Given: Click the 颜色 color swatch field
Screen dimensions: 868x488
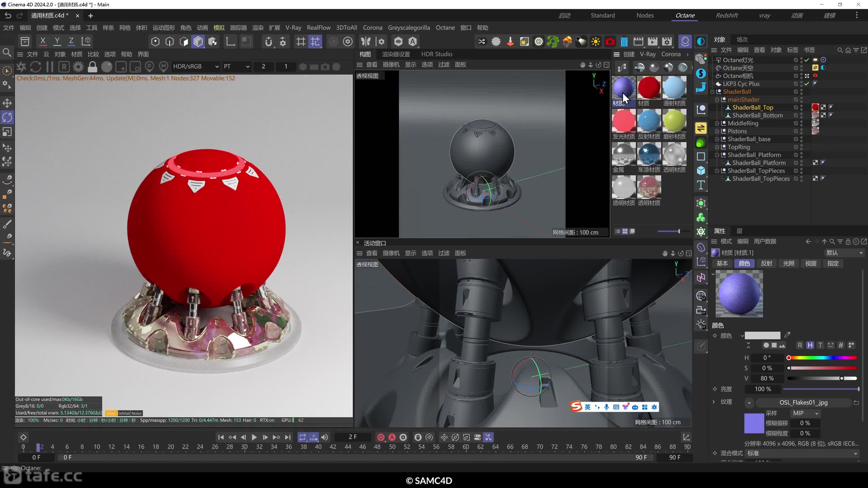Looking at the screenshot, I should 762,335.
